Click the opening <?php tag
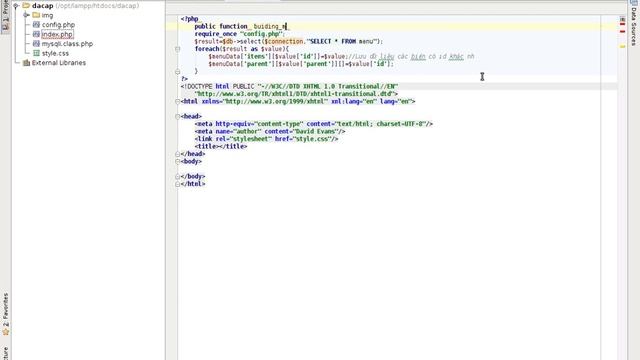 coord(189,19)
